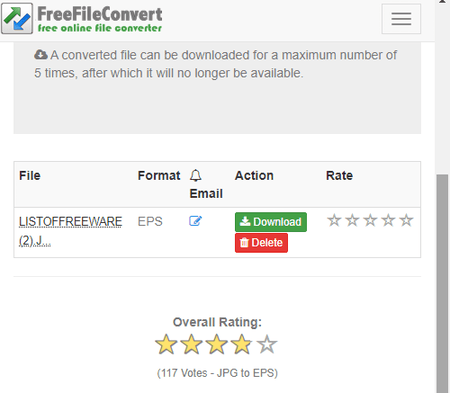Click the empty fifth overall rating star

267,344
